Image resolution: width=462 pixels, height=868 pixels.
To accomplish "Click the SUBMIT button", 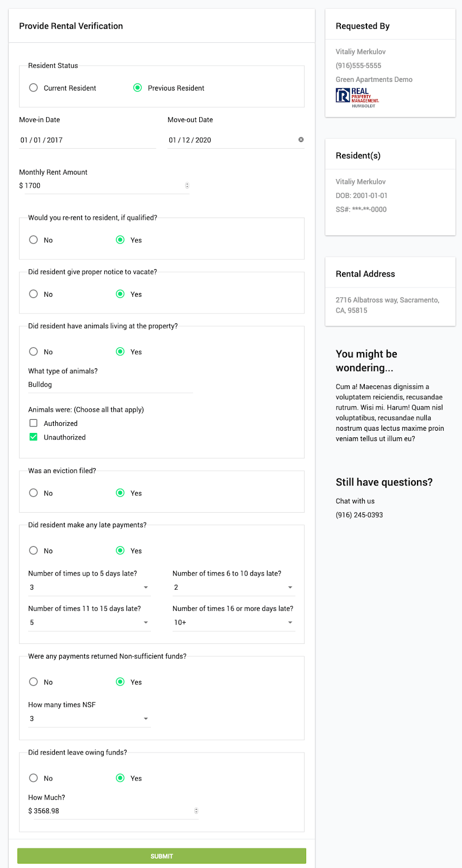I will pos(161,856).
